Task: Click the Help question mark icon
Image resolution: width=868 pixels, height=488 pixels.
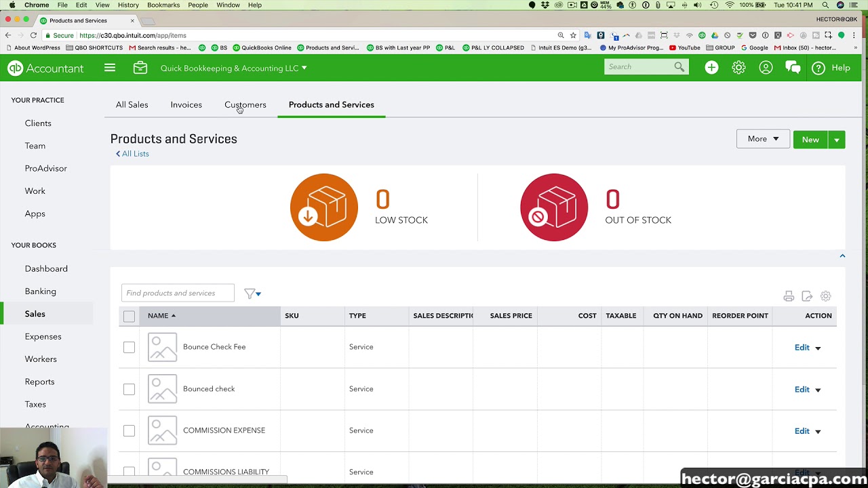Action: 818,68
